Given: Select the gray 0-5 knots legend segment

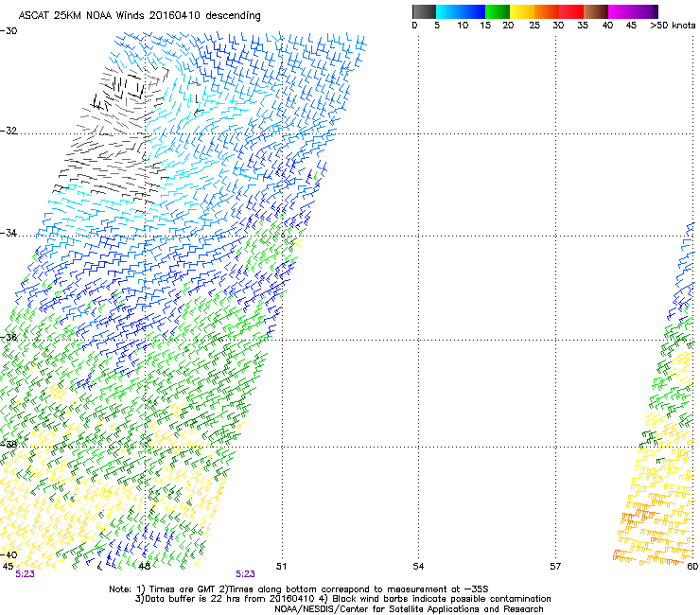Looking at the screenshot, I should click(x=424, y=11).
